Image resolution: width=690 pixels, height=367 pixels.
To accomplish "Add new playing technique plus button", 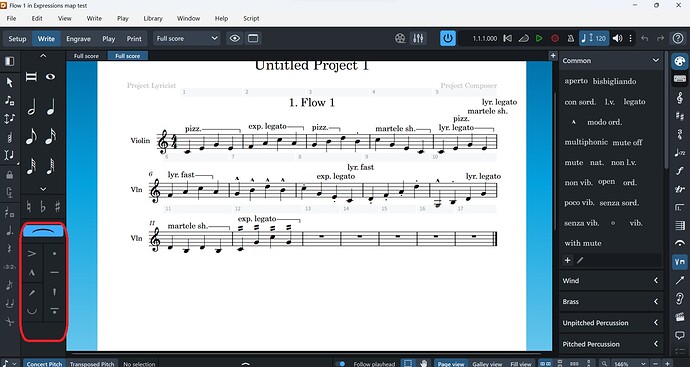I will click(x=568, y=260).
